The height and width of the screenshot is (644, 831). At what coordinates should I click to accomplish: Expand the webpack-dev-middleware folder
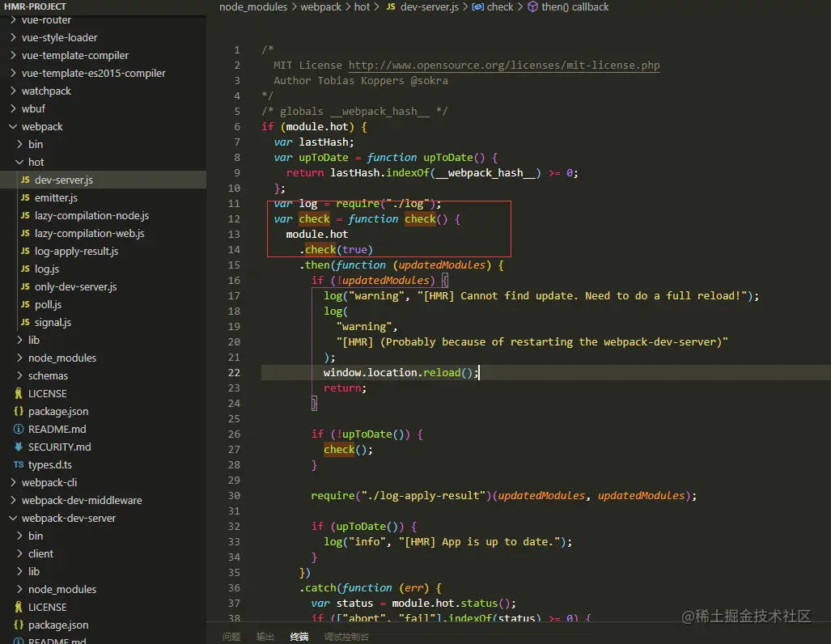(x=13, y=500)
